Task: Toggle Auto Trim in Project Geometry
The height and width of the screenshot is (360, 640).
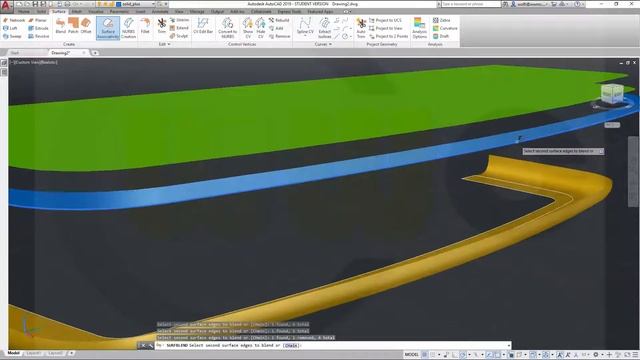Action: click(361, 28)
